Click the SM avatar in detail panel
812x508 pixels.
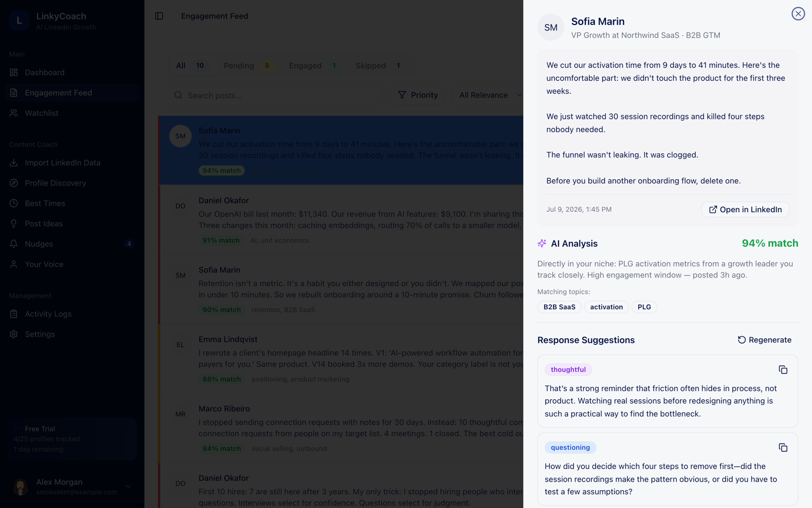(x=551, y=27)
